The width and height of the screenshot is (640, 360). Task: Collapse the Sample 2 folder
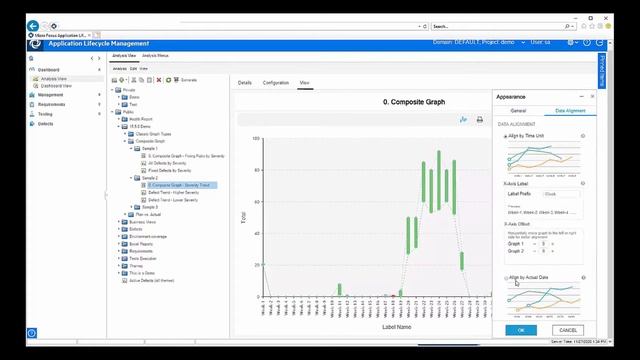point(131,178)
